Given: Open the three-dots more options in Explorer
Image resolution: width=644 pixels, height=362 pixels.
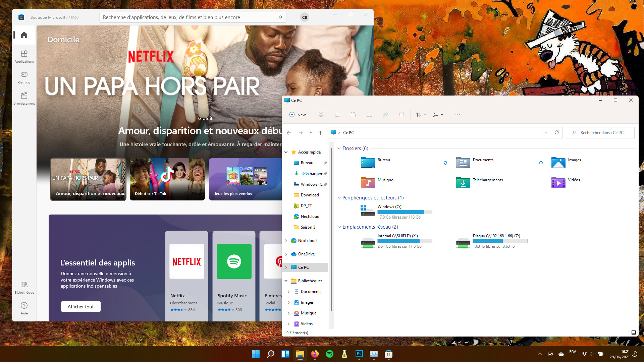Looking at the screenshot, I should coord(457,115).
